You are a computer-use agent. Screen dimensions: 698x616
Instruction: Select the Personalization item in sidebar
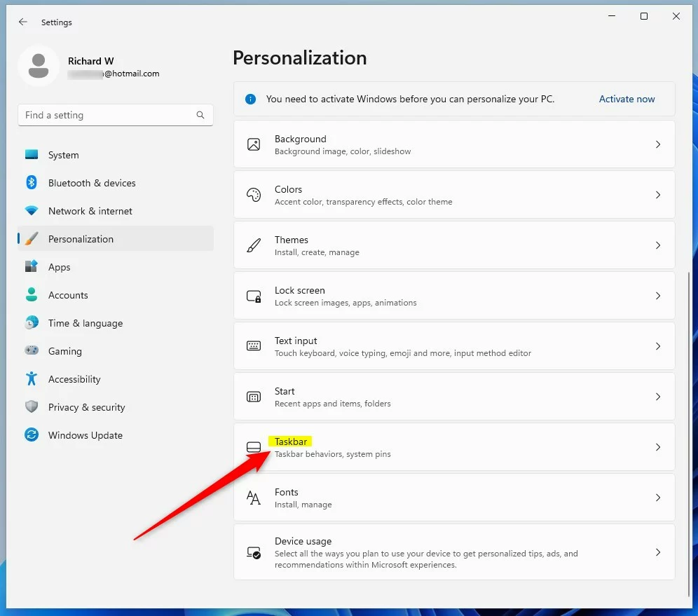32,239
